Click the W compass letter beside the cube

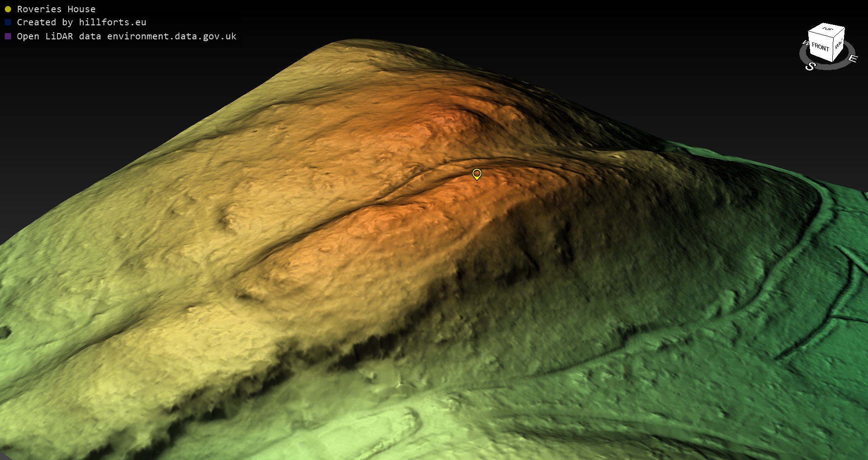pyautogui.click(x=805, y=43)
